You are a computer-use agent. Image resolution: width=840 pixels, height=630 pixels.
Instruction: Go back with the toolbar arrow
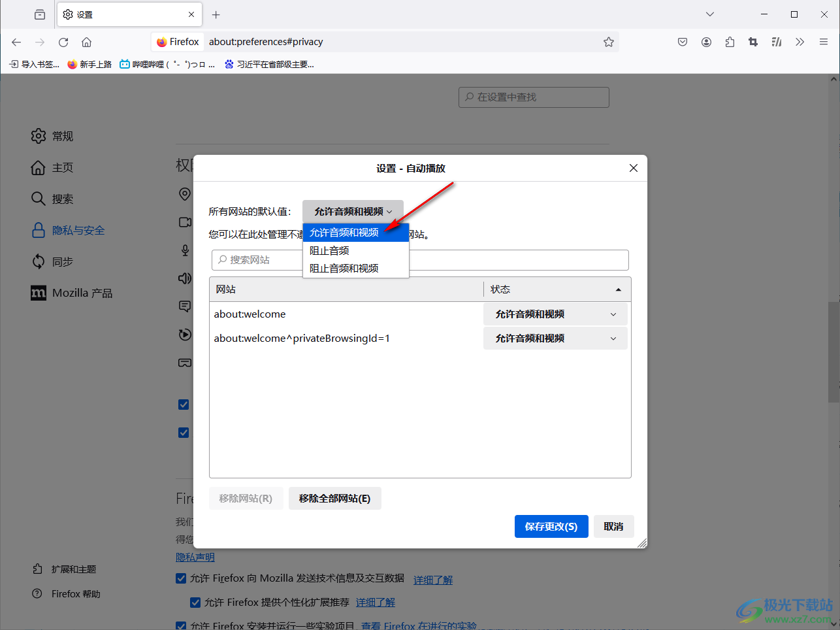point(16,42)
